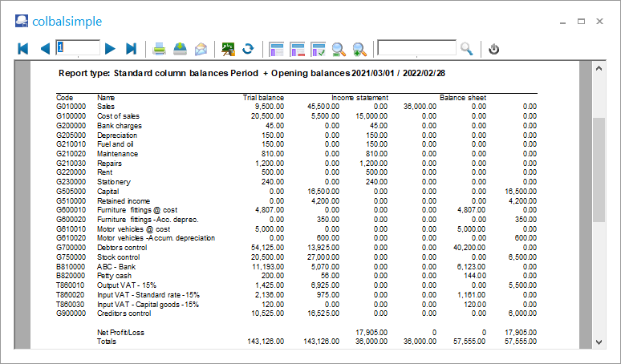Click the vertical scrollbar down arrow
Viewport: 621px width, 364px height.
(x=599, y=342)
